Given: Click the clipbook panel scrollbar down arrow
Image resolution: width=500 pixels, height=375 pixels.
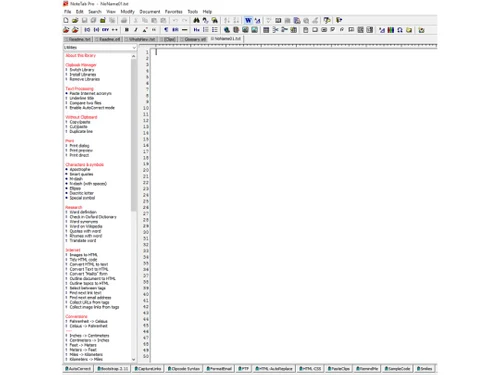Looking at the screenshot, I should point(134,359).
